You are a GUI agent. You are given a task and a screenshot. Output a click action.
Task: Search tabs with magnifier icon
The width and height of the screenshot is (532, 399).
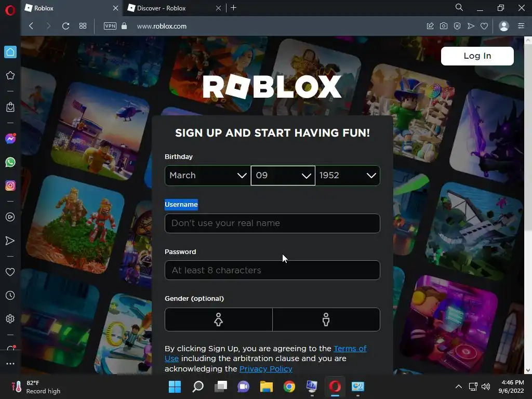click(459, 7)
